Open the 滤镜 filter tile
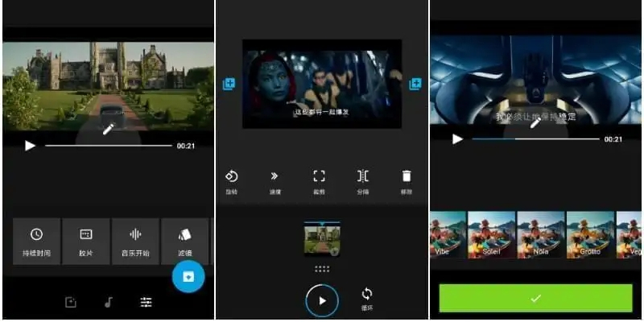Screen dimensions: 644x322 185,242
